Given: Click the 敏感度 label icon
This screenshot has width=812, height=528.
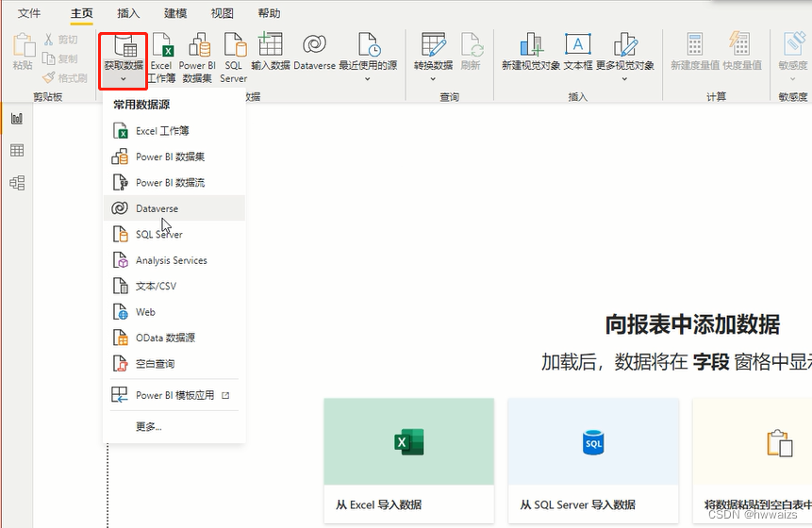Looking at the screenshot, I should click(x=793, y=43).
